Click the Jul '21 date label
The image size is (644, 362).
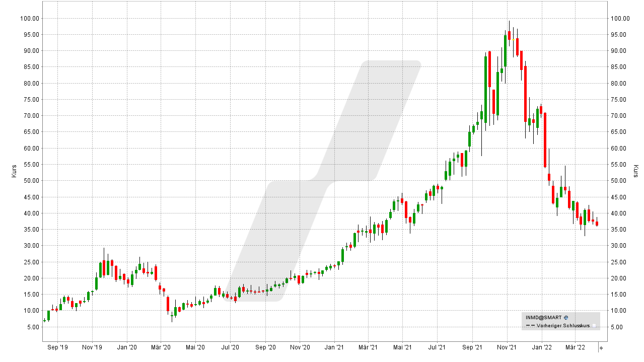click(x=437, y=347)
